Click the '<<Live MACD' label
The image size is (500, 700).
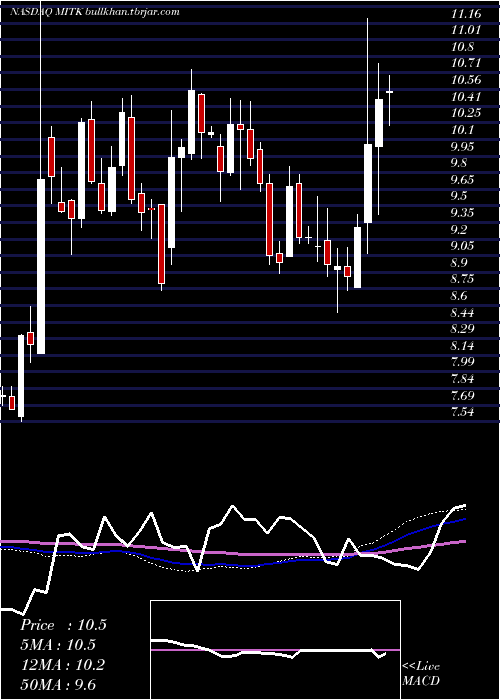(x=421, y=674)
